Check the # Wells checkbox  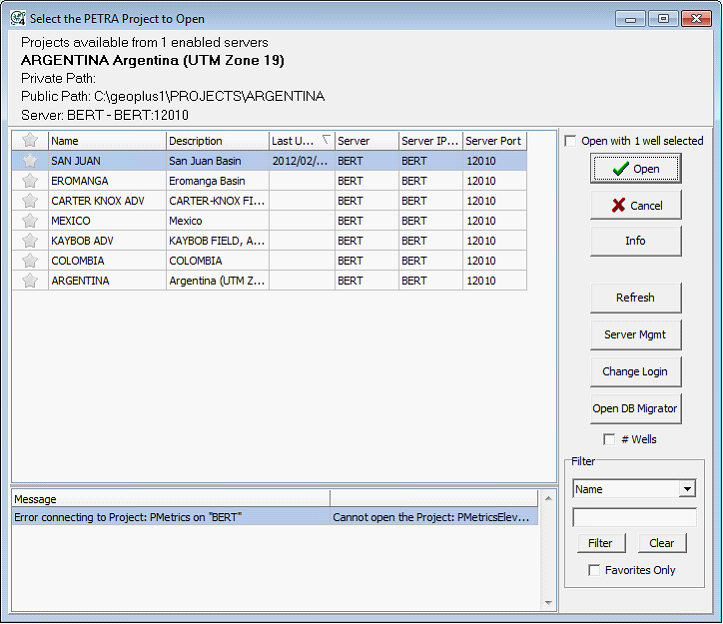pyautogui.click(x=609, y=439)
